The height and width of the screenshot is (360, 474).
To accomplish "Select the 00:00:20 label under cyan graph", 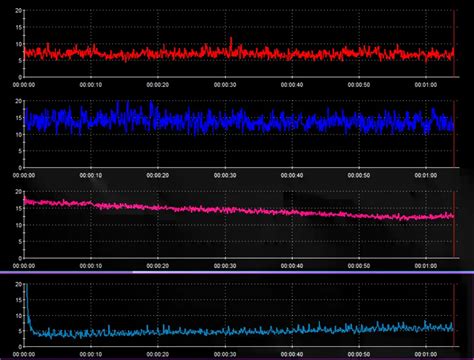I will [x=158, y=354].
